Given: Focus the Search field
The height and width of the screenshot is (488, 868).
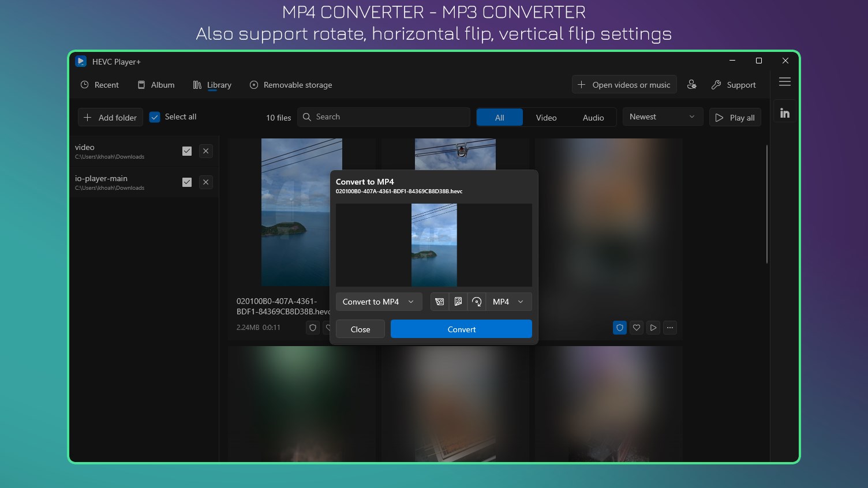Looking at the screenshot, I should pyautogui.click(x=384, y=117).
